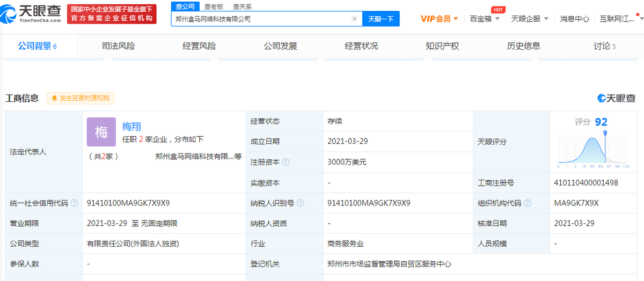Image resolution: width=644 pixels, height=281 pixels.
Task: Open the 百宝箱 dropdown menu
Action: [x=485, y=19]
